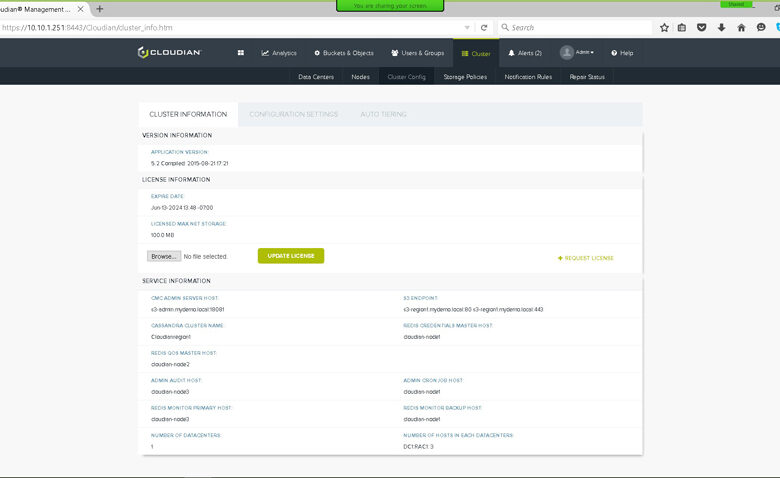780x478 pixels.
Task: Click the browser Search field
Action: click(575, 27)
